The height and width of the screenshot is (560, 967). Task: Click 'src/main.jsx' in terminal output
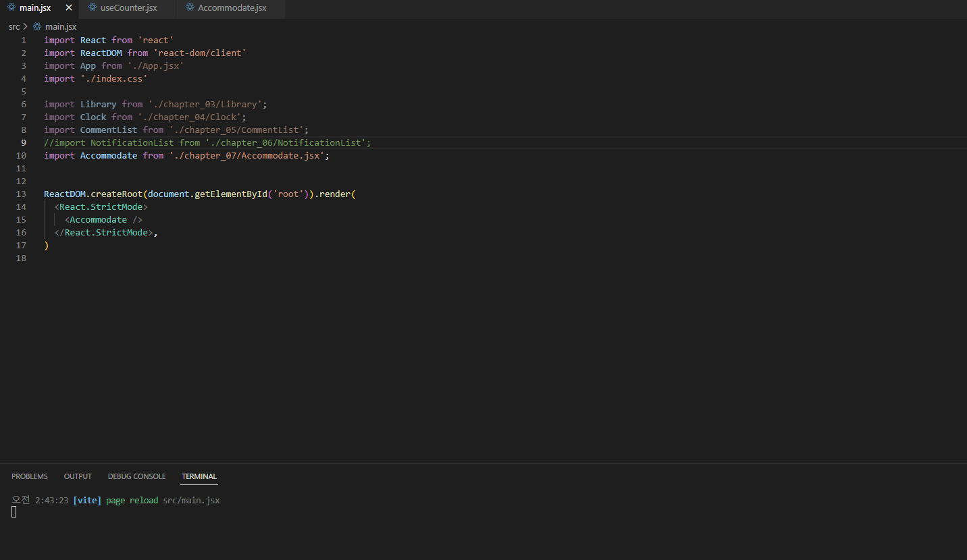tap(192, 501)
